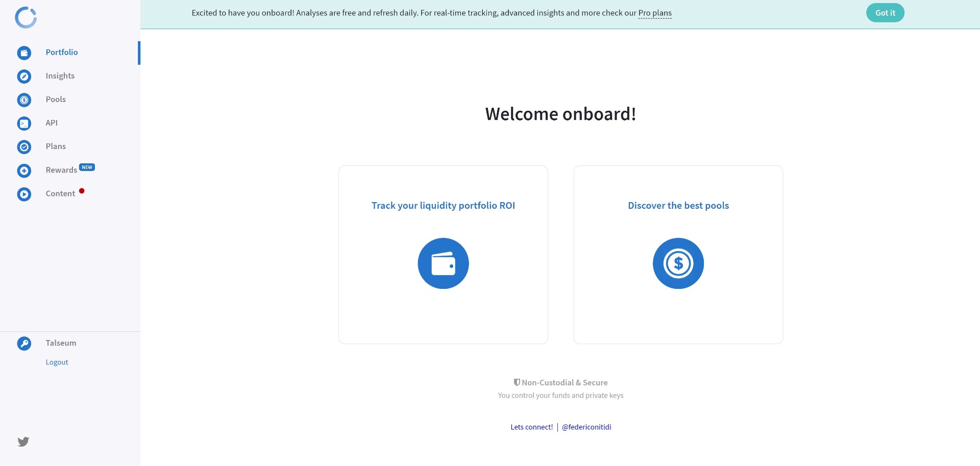Click the Talseum key icon
This screenshot has height=466, width=980.
pyautogui.click(x=24, y=344)
